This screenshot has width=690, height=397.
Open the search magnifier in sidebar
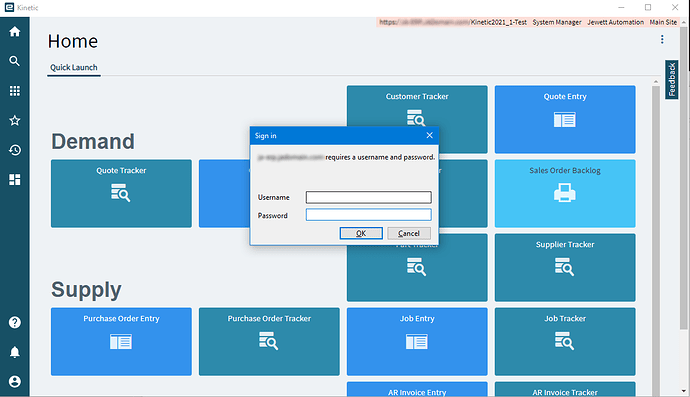pos(15,61)
